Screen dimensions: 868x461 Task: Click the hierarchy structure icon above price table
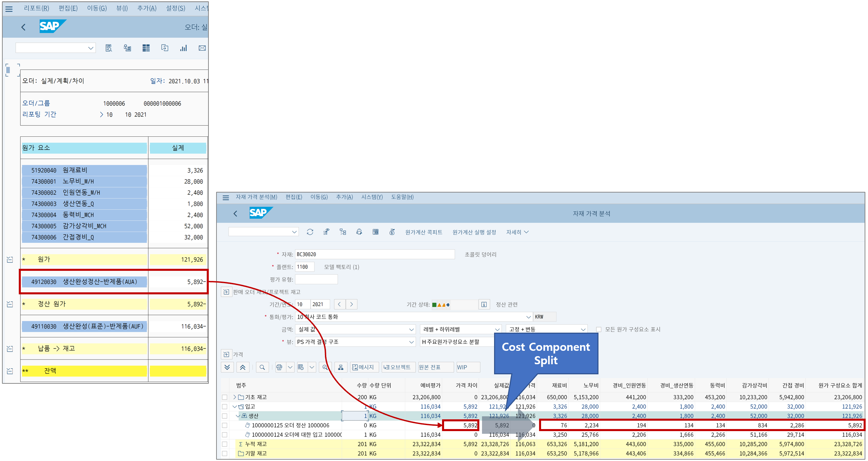[x=341, y=367]
